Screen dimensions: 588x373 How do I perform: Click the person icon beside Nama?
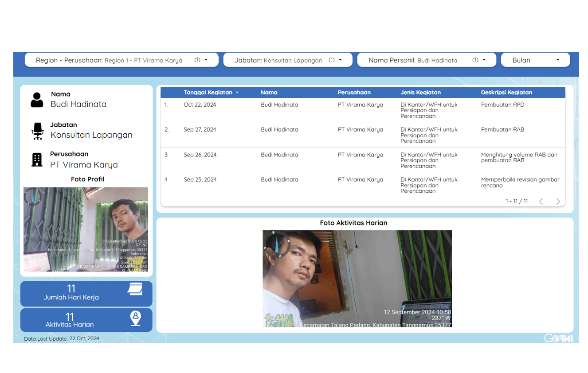[x=37, y=100]
